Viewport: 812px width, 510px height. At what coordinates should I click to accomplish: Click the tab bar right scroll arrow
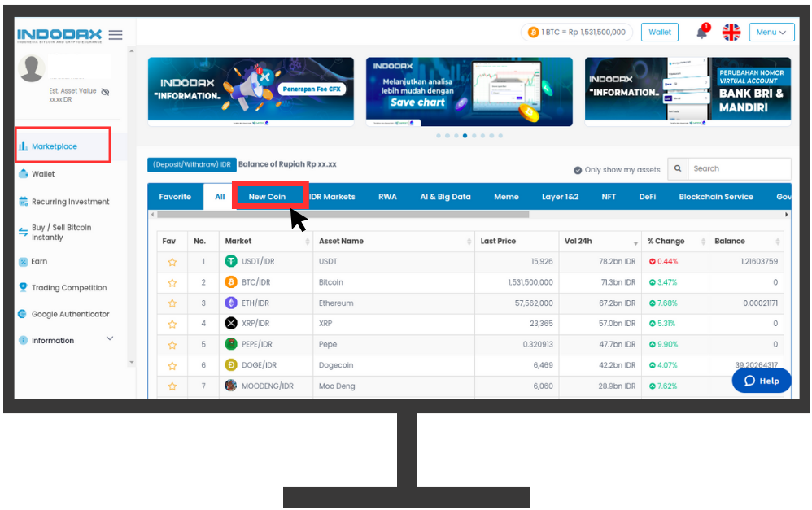point(786,215)
